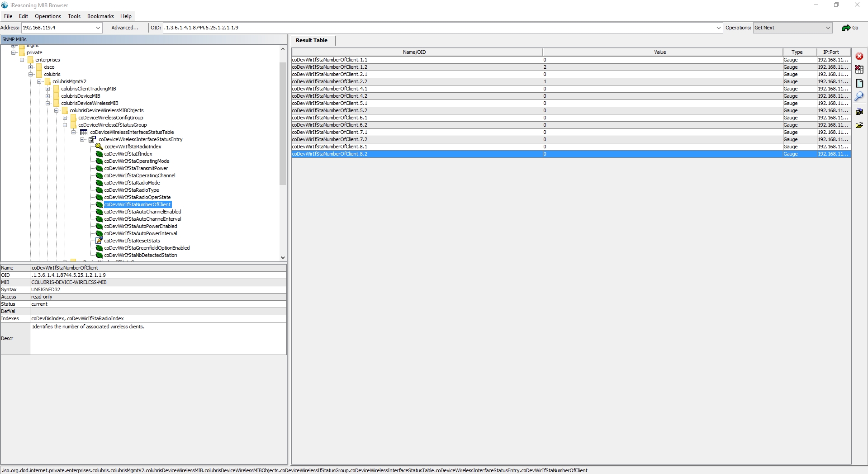868x474 pixels.
Task: Click the magnifying glass find icon
Action: [x=859, y=96]
